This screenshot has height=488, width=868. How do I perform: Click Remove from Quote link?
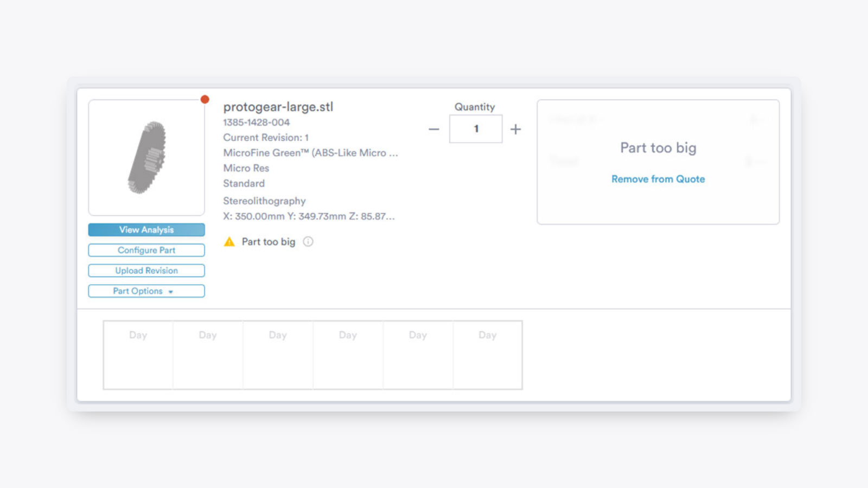click(x=658, y=179)
